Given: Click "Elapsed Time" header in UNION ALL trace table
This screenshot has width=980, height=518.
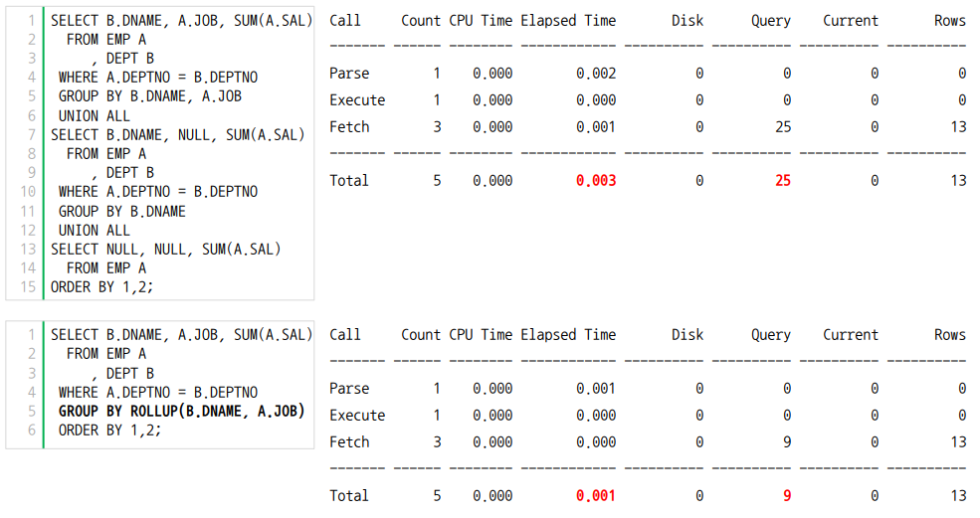Looking at the screenshot, I should [x=568, y=21].
